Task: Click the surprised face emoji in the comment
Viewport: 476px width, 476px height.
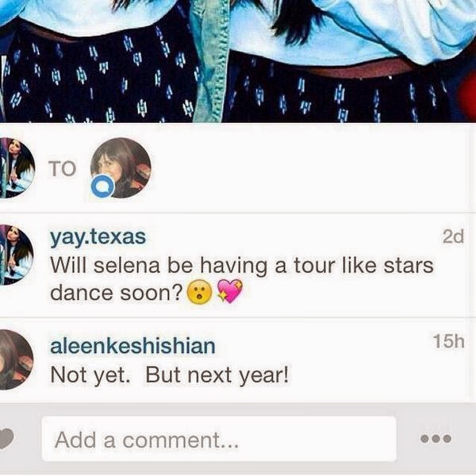Action: (199, 292)
